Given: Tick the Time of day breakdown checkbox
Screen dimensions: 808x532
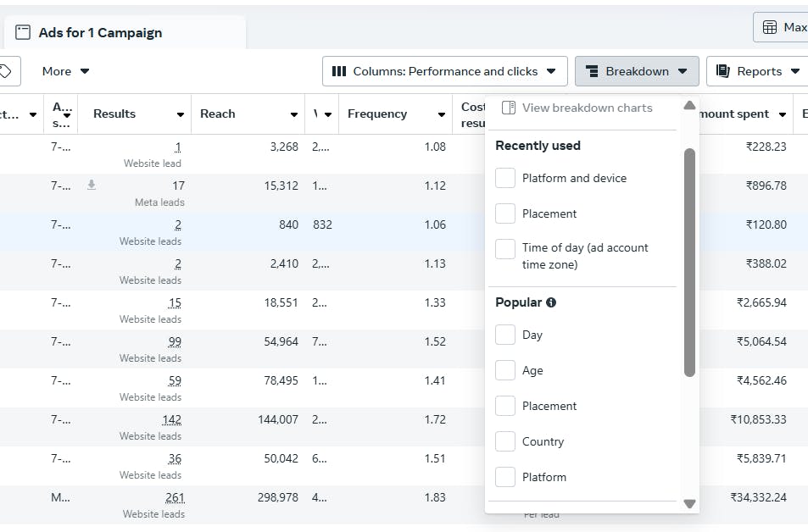Looking at the screenshot, I should pyautogui.click(x=505, y=248).
